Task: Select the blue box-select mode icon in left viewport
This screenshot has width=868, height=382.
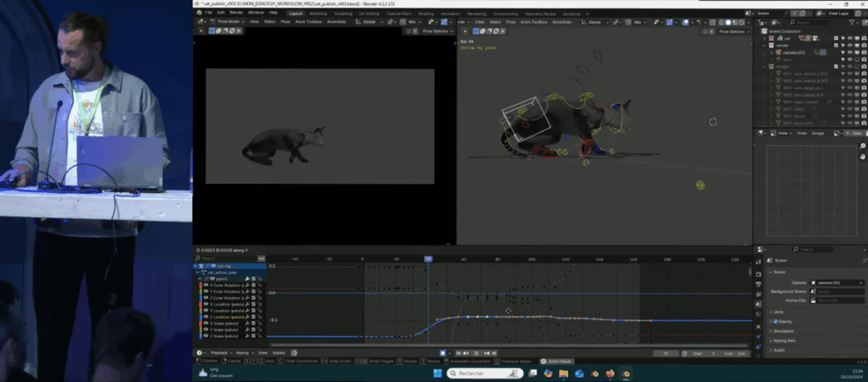Action: 212,31
